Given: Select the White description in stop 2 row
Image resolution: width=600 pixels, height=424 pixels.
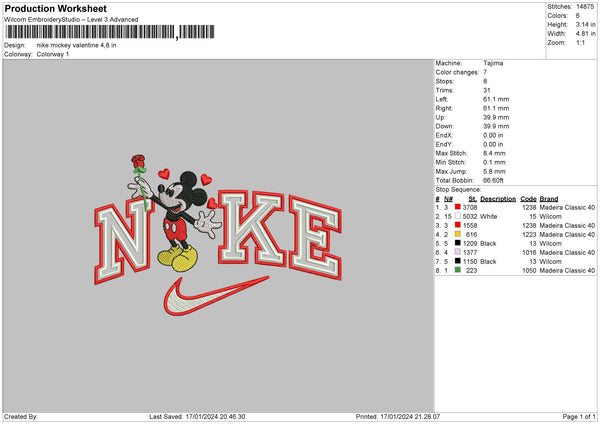Looking at the screenshot, I should click(489, 216).
